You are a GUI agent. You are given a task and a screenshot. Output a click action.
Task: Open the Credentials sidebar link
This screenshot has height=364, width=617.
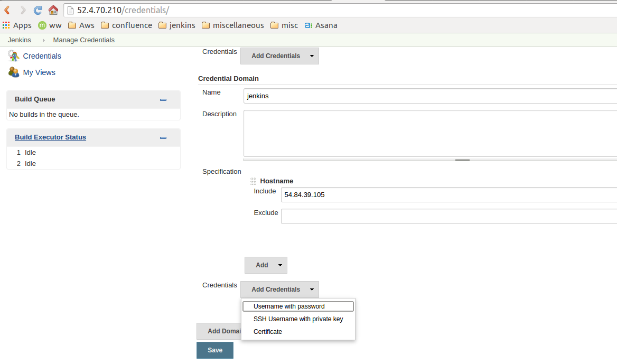[x=42, y=56]
